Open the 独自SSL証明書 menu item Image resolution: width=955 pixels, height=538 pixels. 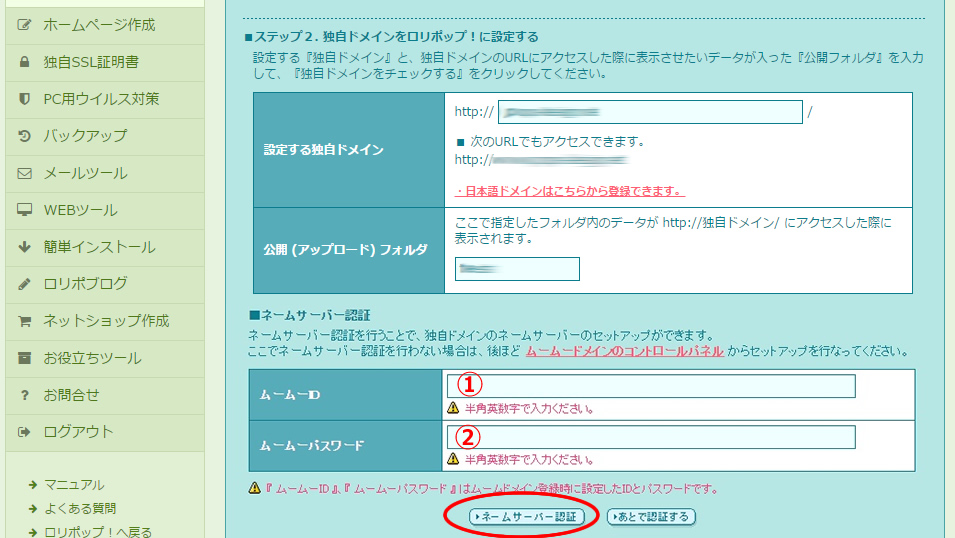[105, 62]
